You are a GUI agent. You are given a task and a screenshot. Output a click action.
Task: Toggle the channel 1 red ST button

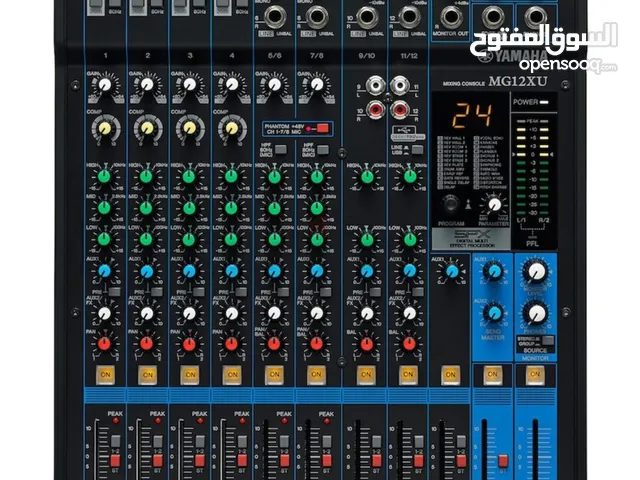pos(116,461)
